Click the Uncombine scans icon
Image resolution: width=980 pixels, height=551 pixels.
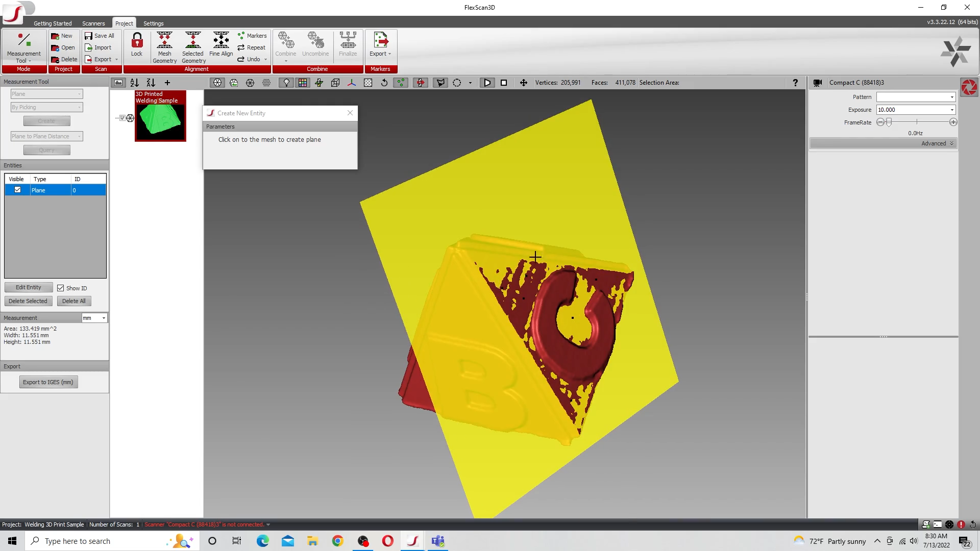(x=315, y=44)
